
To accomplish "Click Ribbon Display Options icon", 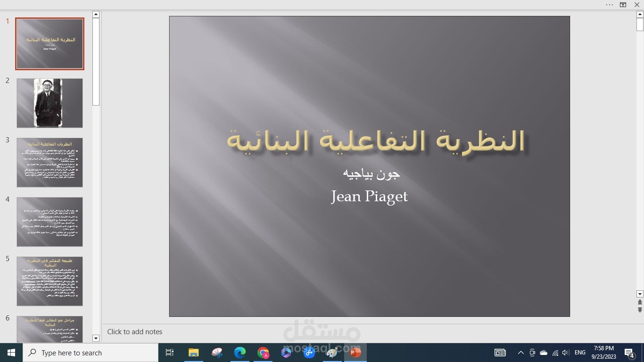I will coord(623,5).
